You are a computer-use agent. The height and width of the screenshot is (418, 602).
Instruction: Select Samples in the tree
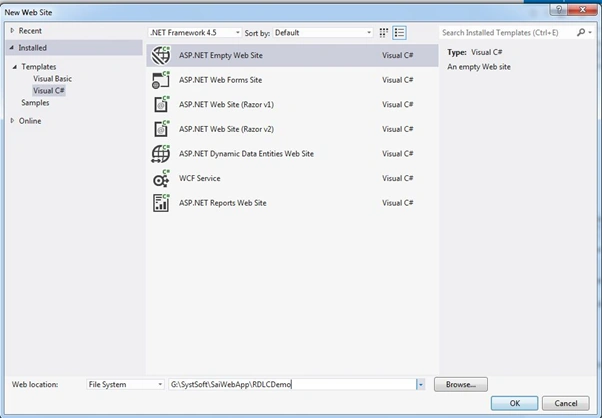click(35, 102)
